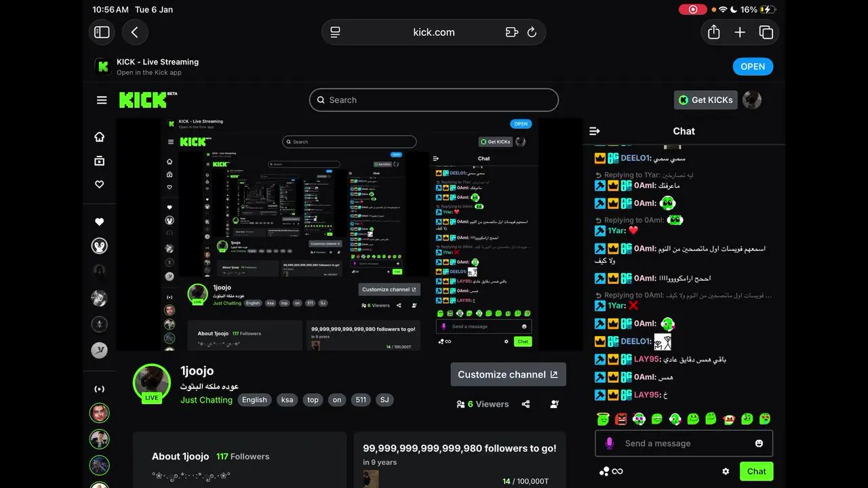Click the voice microphone icon in chat box
The width and height of the screenshot is (868, 488).
pos(609,443)
